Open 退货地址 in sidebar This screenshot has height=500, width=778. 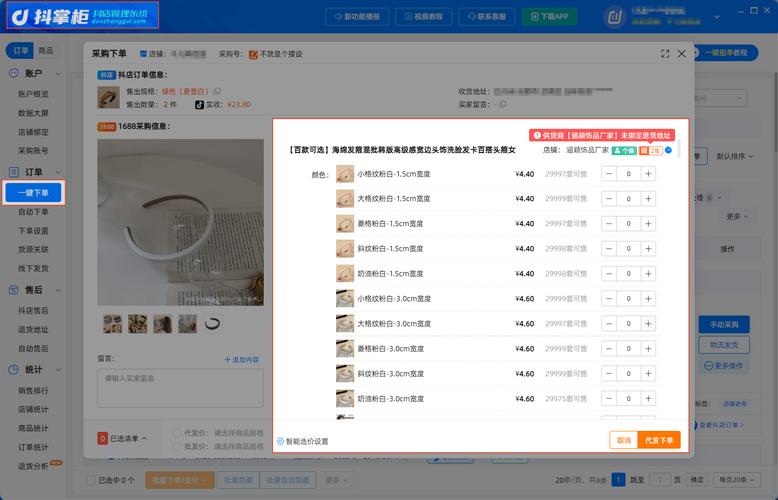click(x=33, y=329)
